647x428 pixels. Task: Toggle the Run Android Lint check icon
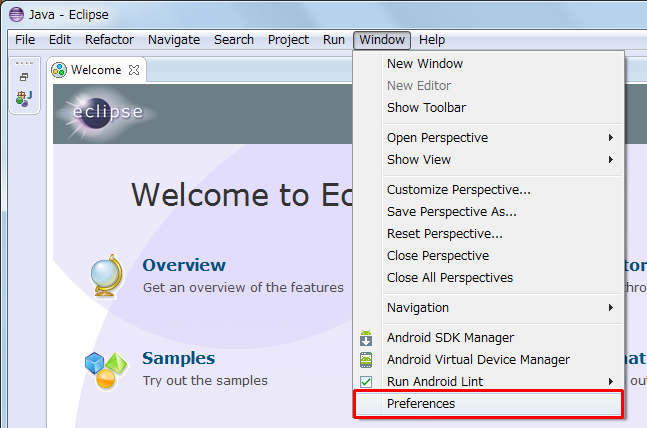(x=366, y=382)
